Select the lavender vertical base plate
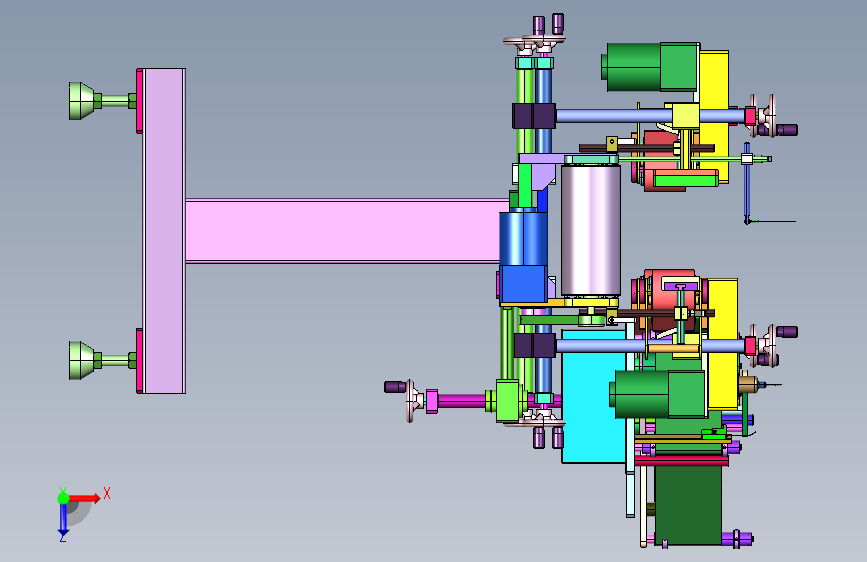This screenshot has width=867, height=562. click(x=164, y=231)
